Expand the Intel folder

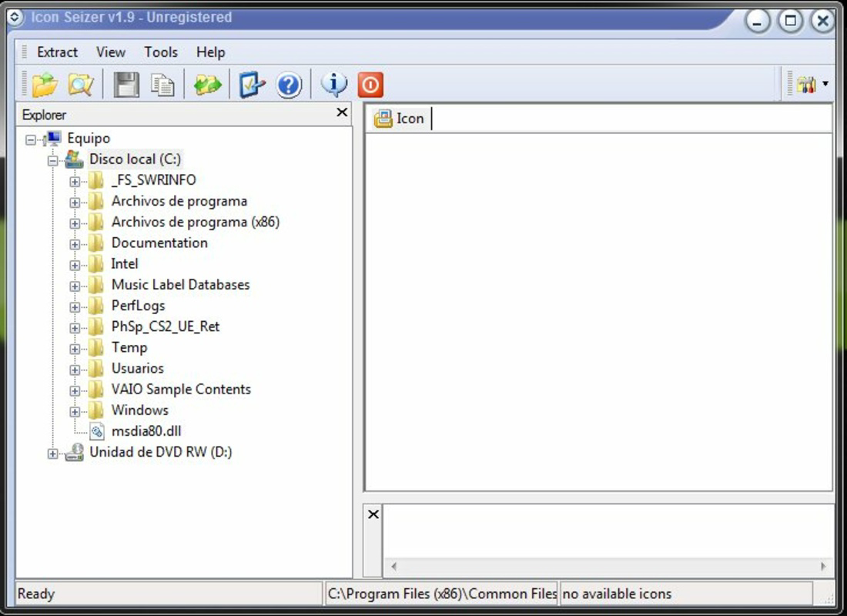75,266
